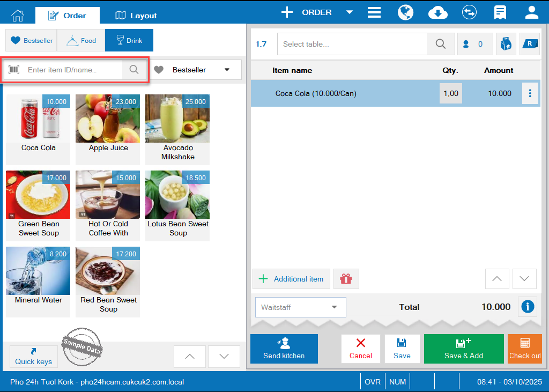
Task: Click the orange Check out button
Action: [524, 349]
